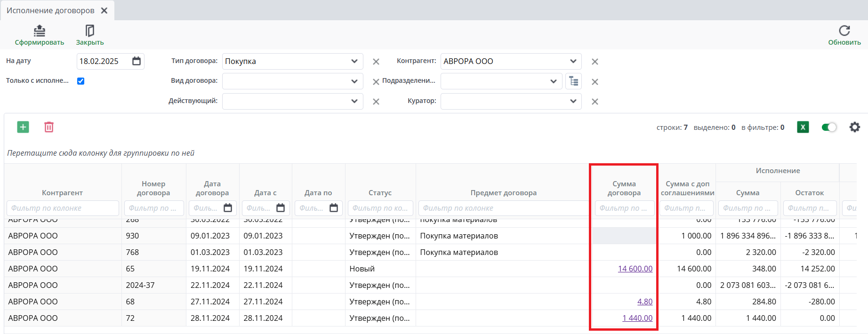Open table settings gear icon
The image size is (868, 334).
point(855,127)
